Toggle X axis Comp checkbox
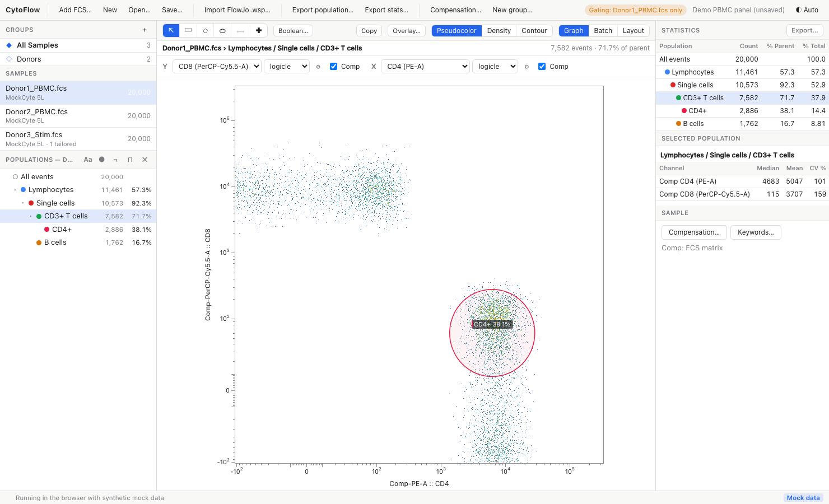The image size is (829, 504). [542, 67]
